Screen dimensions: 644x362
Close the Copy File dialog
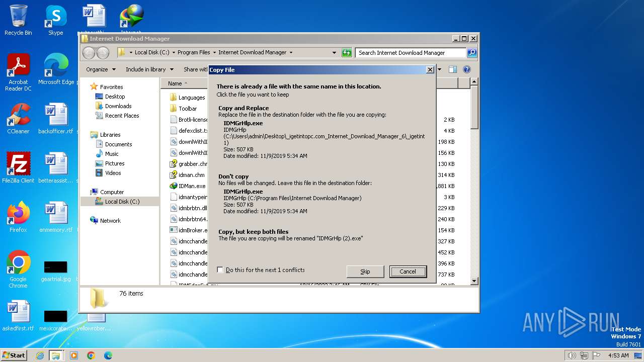[x=430, y=70]
